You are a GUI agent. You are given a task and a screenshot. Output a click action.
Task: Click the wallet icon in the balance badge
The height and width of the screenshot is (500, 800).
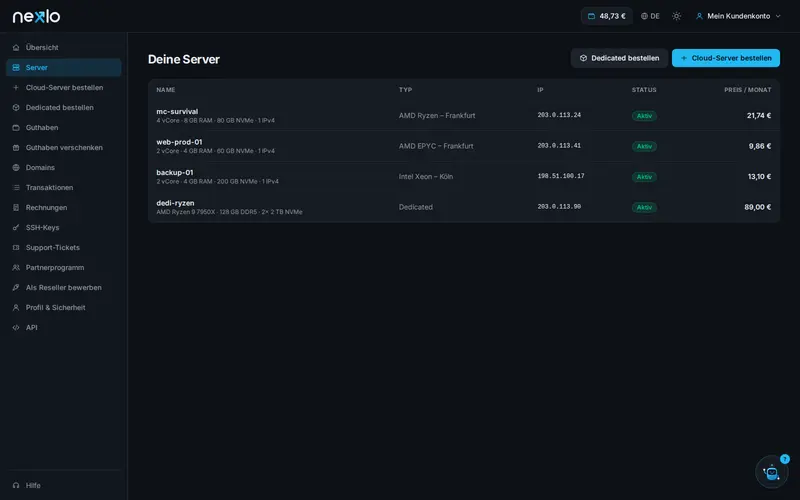pos(591,16)
